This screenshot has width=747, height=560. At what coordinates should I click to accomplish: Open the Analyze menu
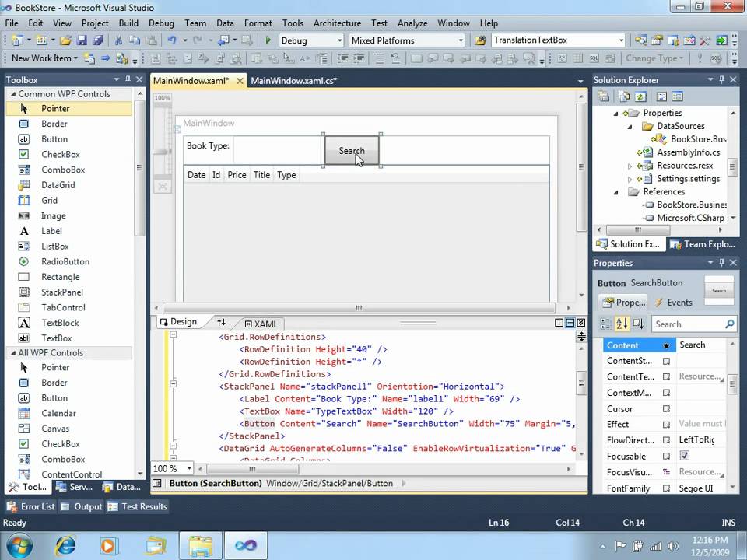(412, 23)
